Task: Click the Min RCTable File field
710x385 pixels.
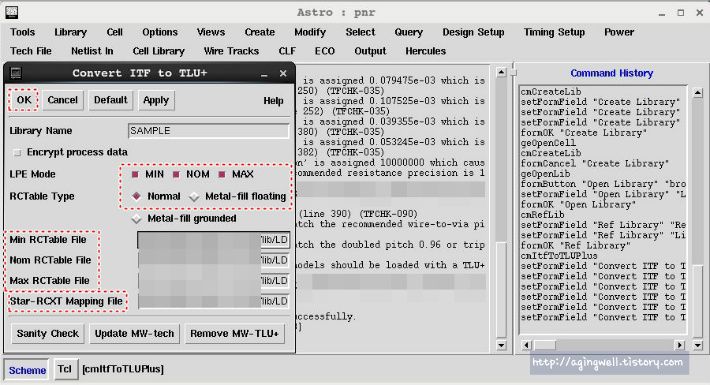Action: (213, 240)
